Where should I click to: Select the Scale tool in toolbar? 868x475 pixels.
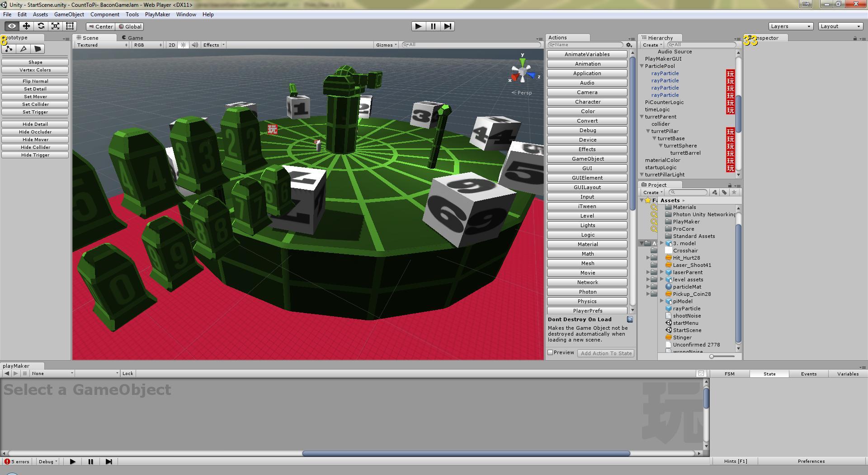[55, 26]
